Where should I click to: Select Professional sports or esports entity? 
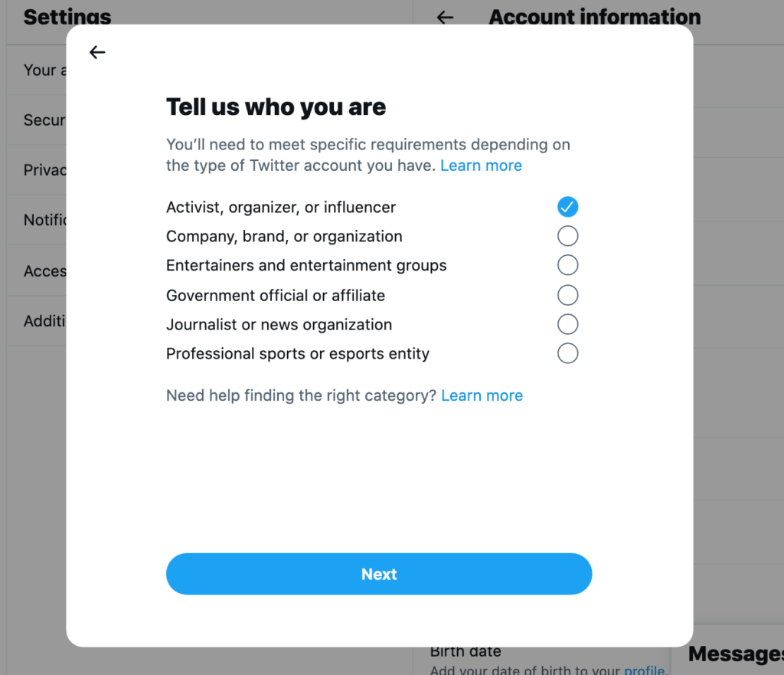567,353
